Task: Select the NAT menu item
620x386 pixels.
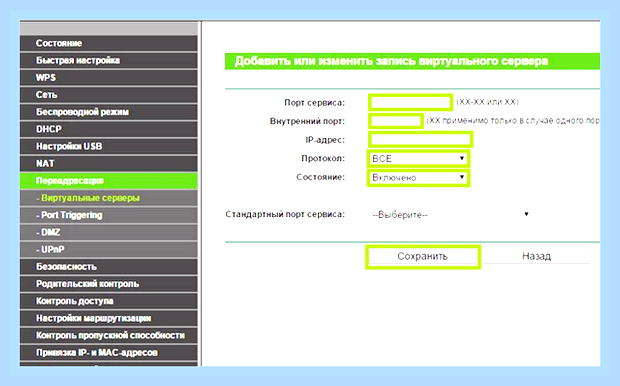Action: (x=109, y=163)
